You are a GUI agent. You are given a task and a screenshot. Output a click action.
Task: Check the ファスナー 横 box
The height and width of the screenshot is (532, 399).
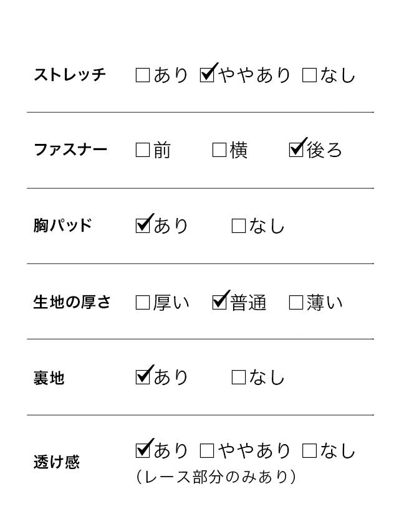219,150
